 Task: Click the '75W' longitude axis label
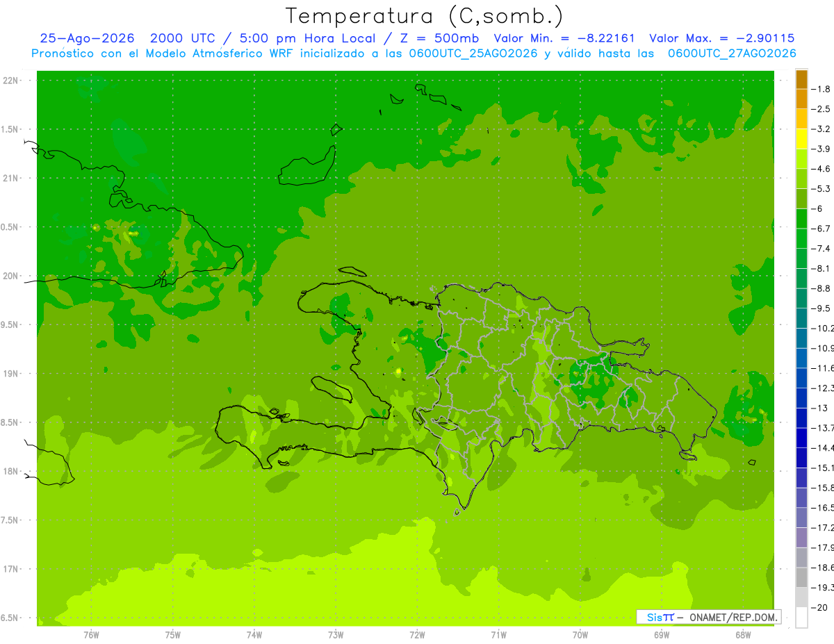[172, 635]
